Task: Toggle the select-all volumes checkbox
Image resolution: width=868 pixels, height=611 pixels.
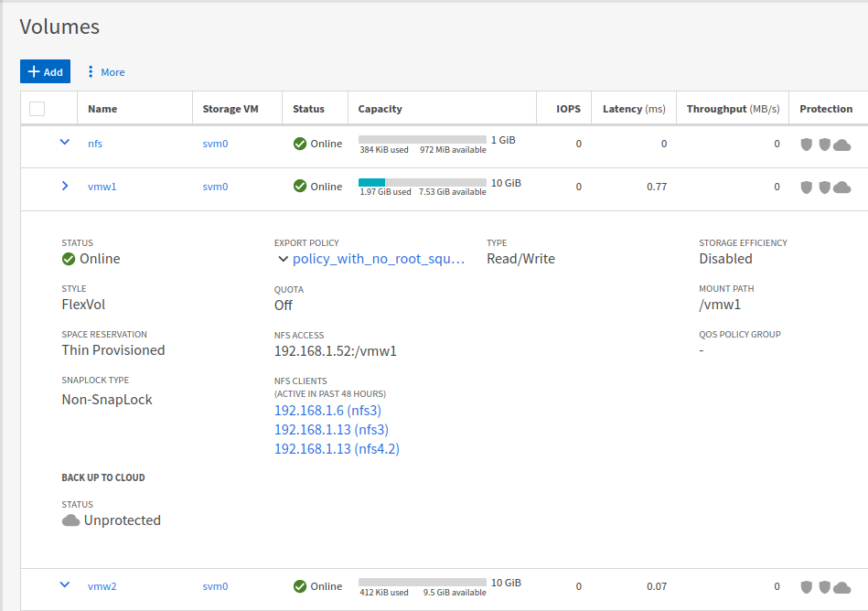Action: (x=38, y=109)
